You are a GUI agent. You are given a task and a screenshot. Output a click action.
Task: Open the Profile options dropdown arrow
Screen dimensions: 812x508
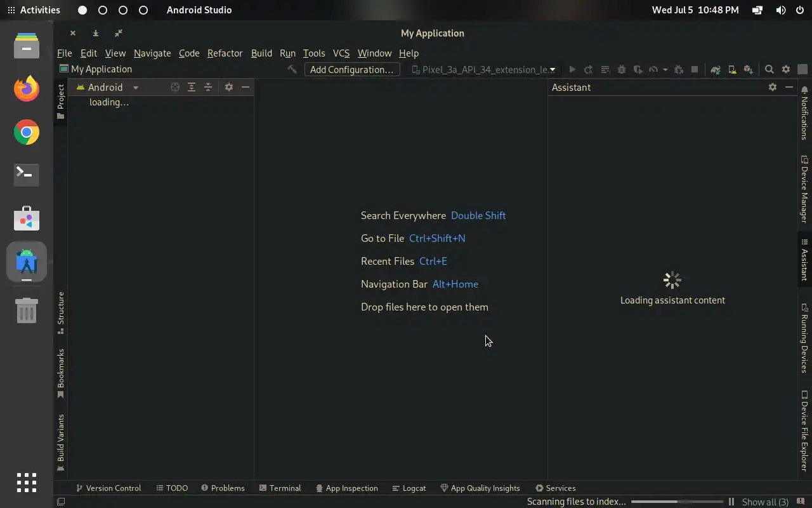665,70
